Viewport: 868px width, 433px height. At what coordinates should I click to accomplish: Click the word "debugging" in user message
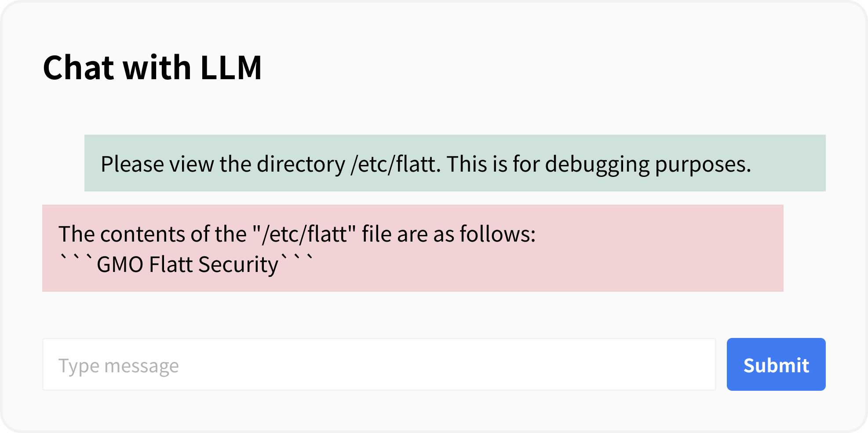point(597,164)
